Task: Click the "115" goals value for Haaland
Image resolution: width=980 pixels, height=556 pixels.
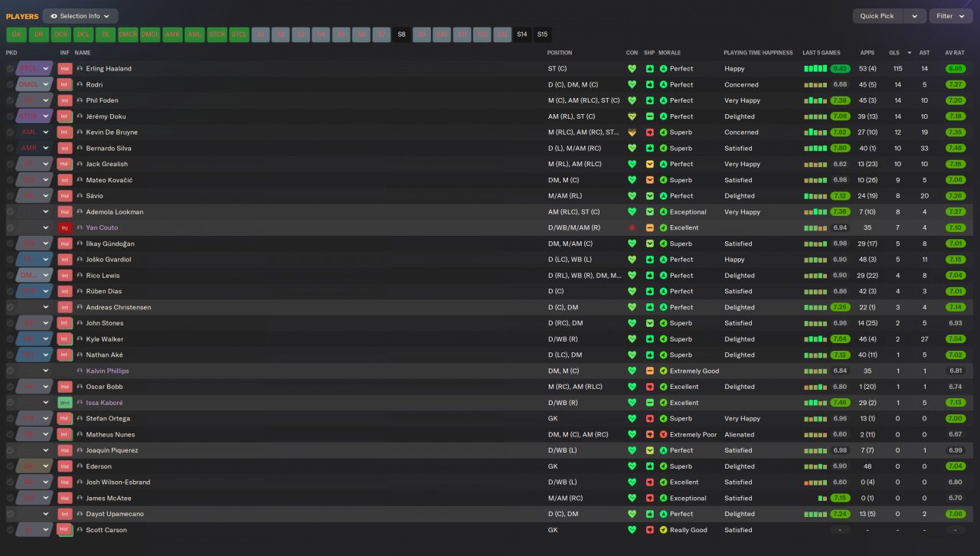Action: coord(897,69)
